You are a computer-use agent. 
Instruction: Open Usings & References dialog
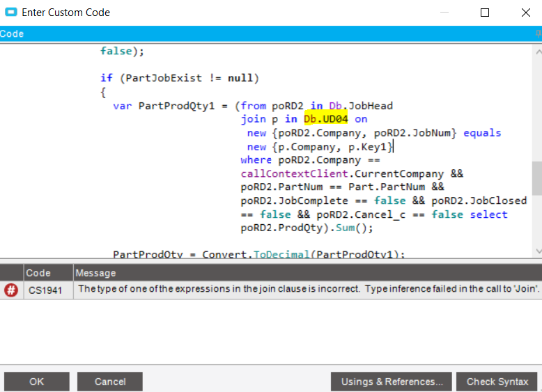(392, 382)
